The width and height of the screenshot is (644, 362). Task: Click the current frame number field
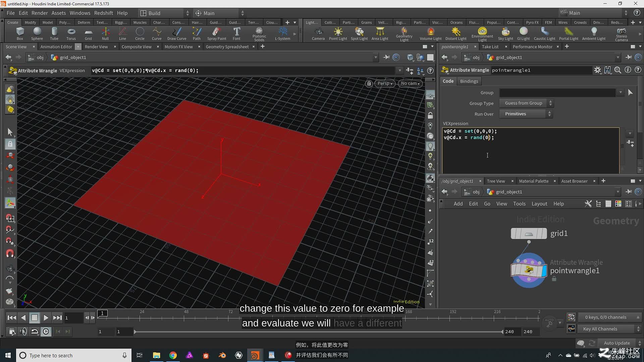click(73, 318)
